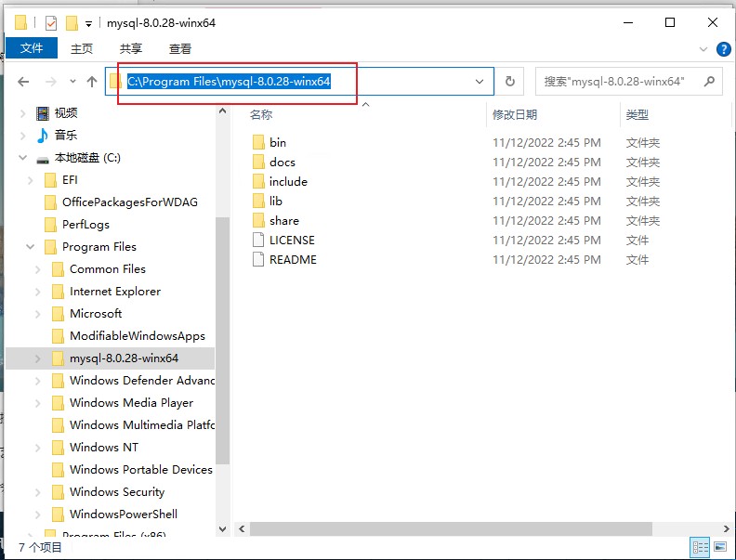Sort by 修改日期 column header
This screenshot has width=736, height=560.
pos(515,114)
